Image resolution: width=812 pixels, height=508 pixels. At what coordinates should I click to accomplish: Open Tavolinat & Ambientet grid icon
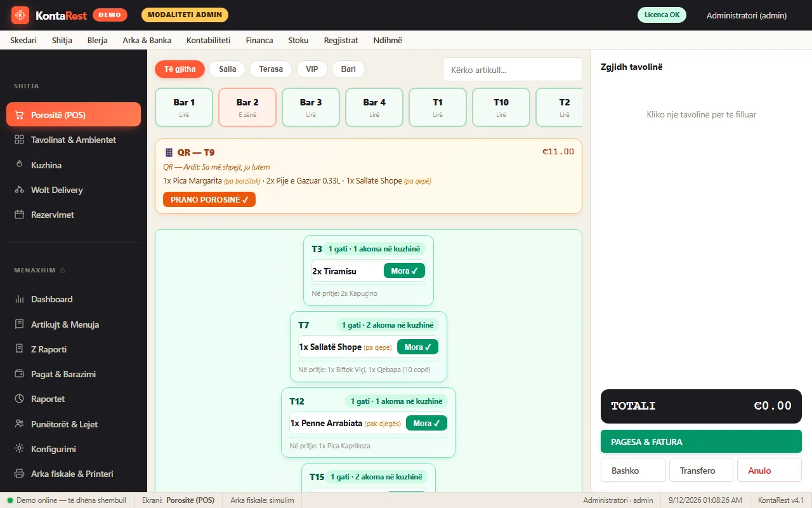(x=19, y=140)
